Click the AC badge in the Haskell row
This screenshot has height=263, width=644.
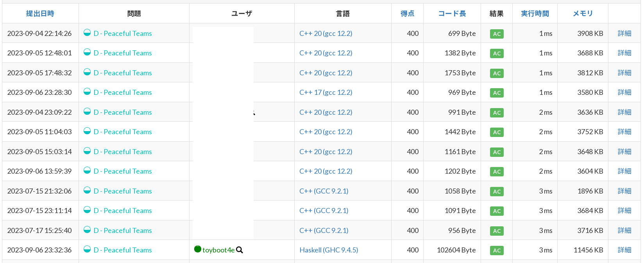click(x=497, y=251)
